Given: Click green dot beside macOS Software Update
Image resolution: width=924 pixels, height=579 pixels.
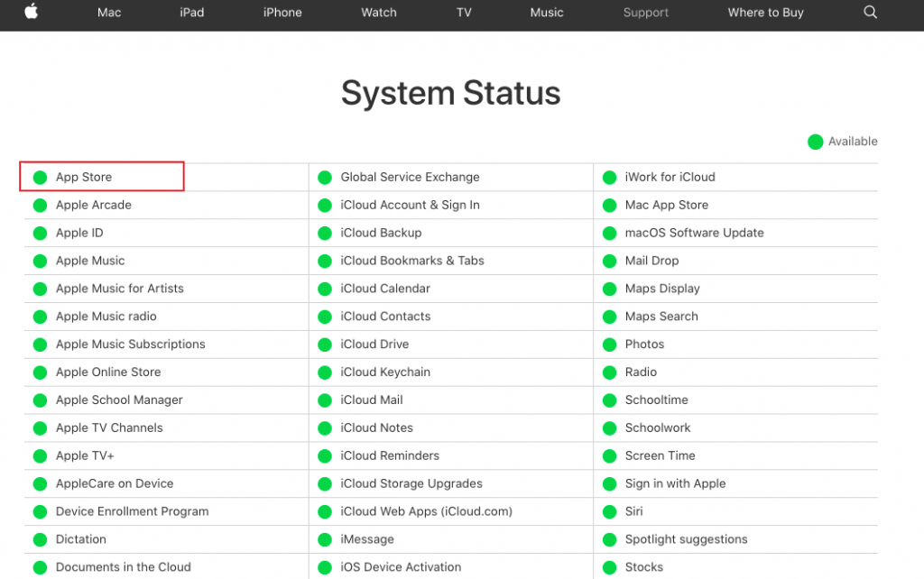Looking at the screenshot, I should [x=609, y=234].
